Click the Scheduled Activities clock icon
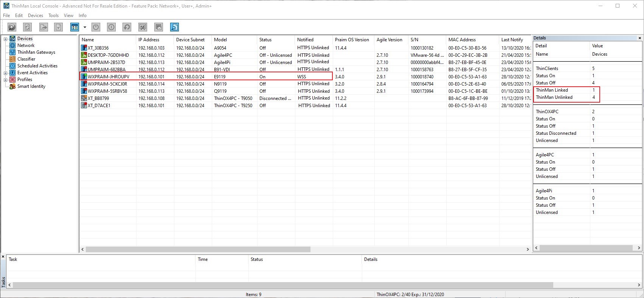Screen dimensions: 644x298 12,66
